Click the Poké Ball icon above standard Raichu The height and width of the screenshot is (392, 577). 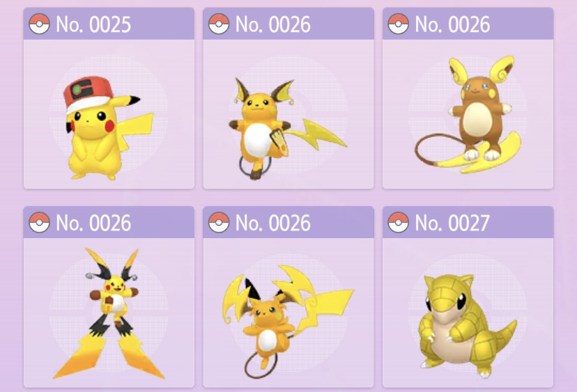219,24
